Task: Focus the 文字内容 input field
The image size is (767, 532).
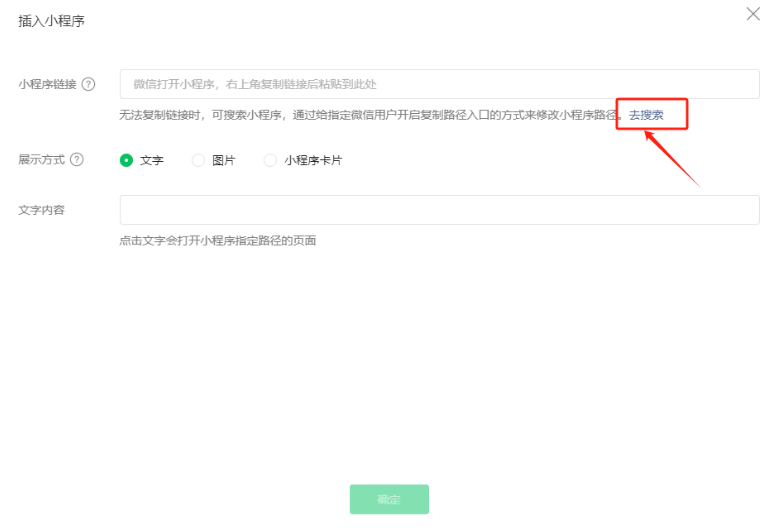Action: point(439,210)
